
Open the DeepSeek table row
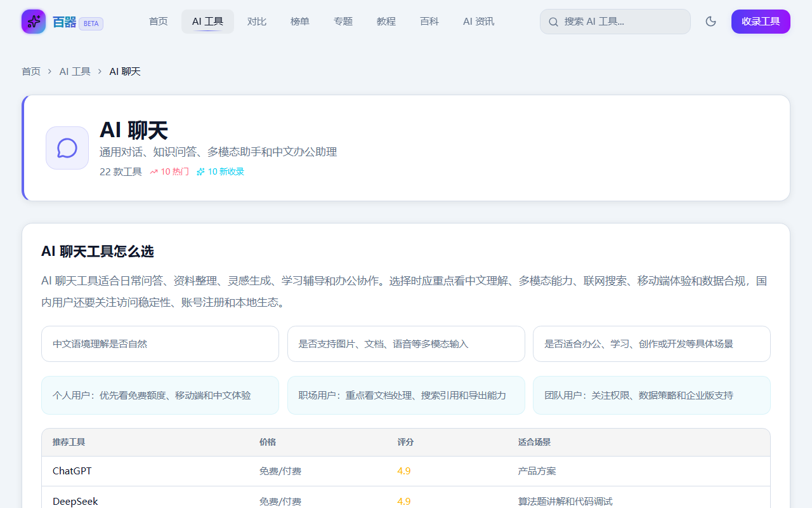tap(406, 498)
